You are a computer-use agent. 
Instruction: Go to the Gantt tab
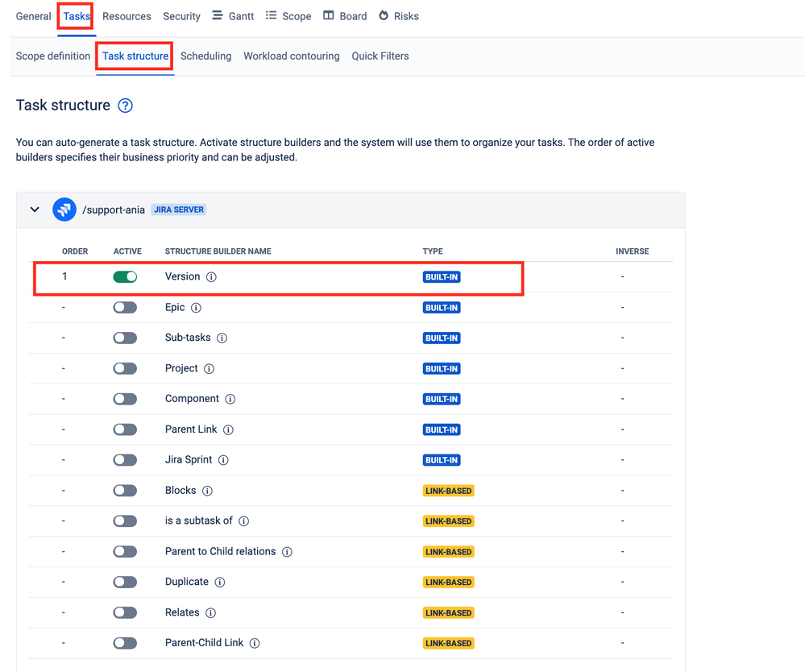click(x=233, y=16)
